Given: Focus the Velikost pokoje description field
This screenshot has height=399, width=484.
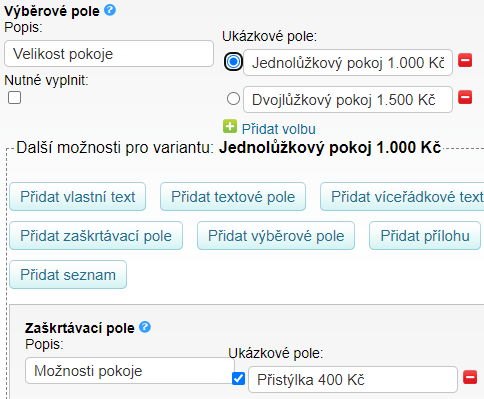Looking at the screenshot, I should [109, 54].
